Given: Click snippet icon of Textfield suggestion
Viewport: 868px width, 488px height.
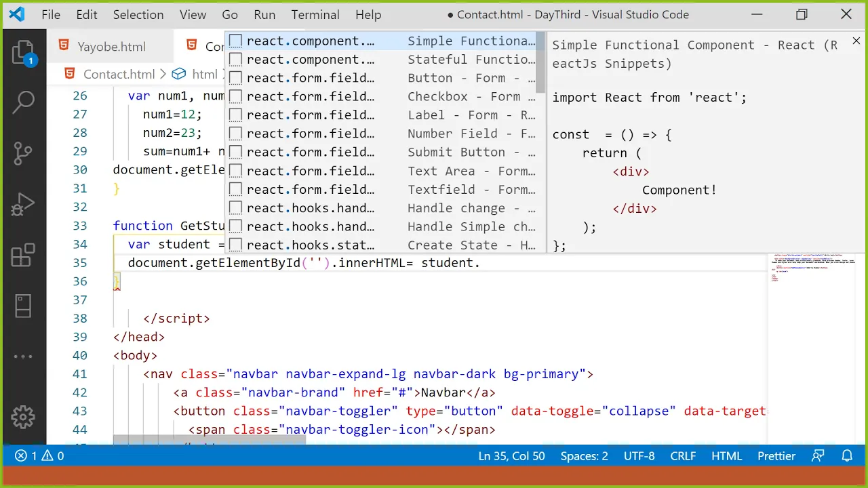Looking at the screenshot, I should (x=235, y=190).
